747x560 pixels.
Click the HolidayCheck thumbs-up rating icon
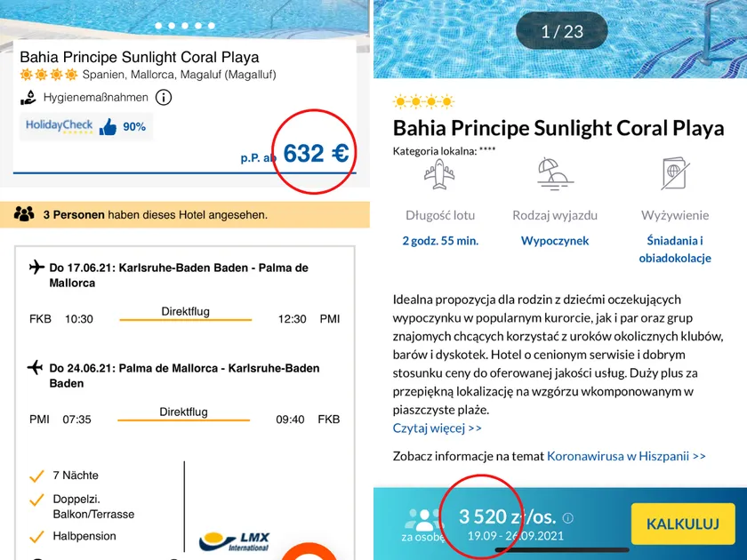pos(108,127)
